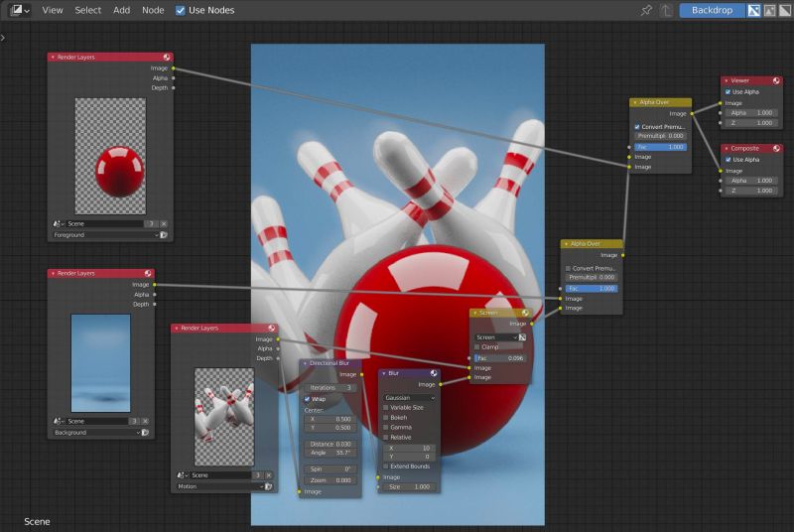Unlink scene with X in Motion node
Image resolution: width=794 pixels, height=532 pixels.
click(x=269, y=475)
